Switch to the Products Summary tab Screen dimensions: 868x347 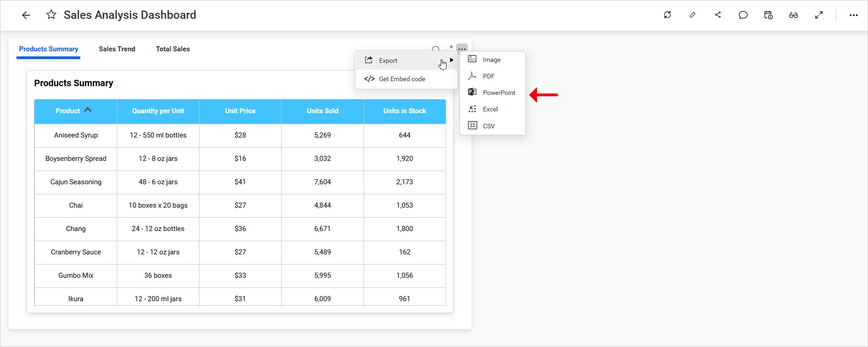pyautogui.click(x=49, y=49)
